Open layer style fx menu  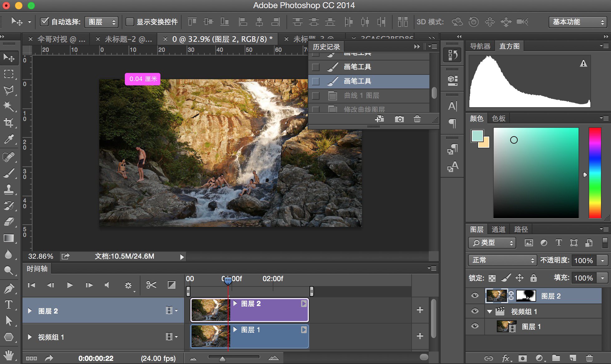click(506, 358)
